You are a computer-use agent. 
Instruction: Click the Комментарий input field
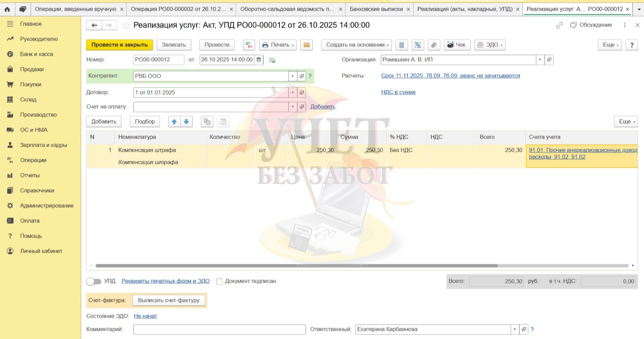click(x=219, y=330)
